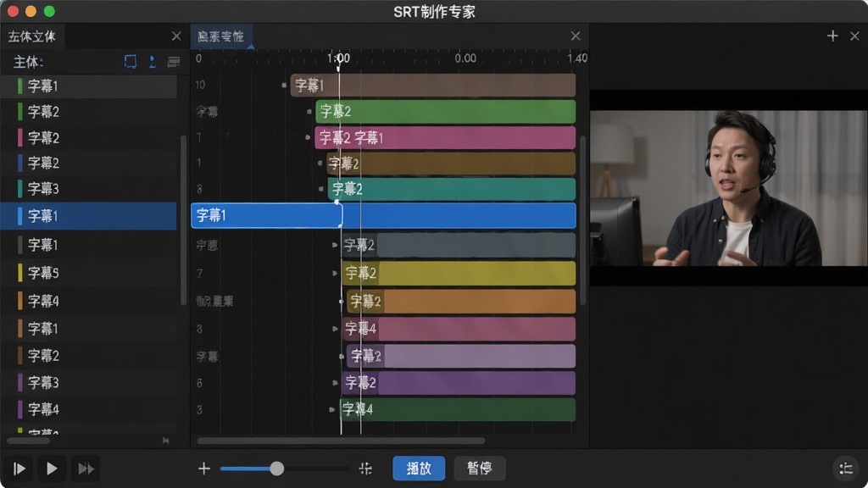Image resolution: width=868 pixels, height=488 pixels.
Task: Click the 0.00 label on time ruler
Action: pyautogui.click(x=465, y=58)
